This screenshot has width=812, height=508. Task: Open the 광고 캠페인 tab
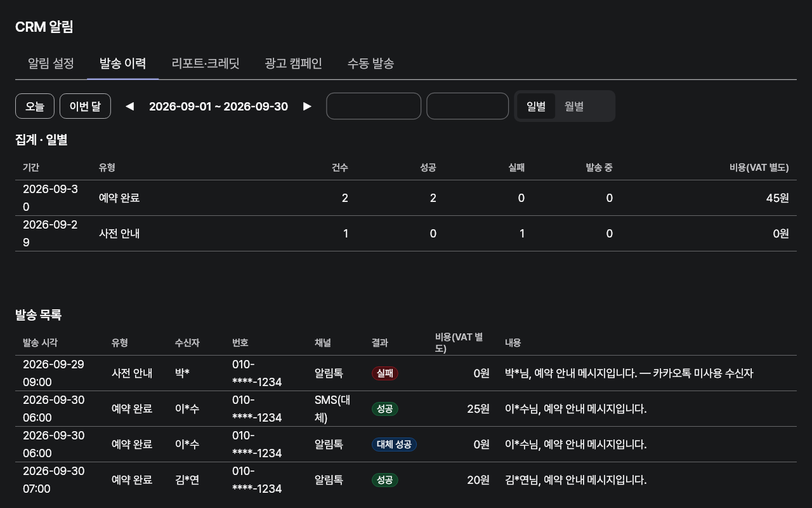point(293,63)
